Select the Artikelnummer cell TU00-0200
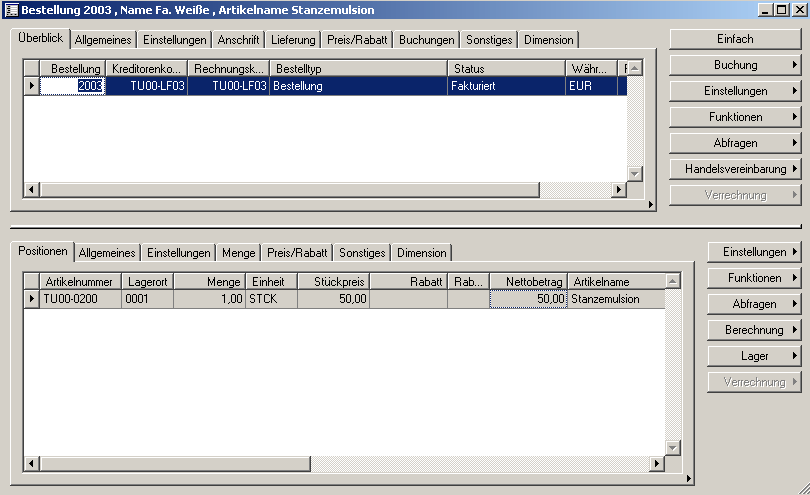 pos(80,299)
